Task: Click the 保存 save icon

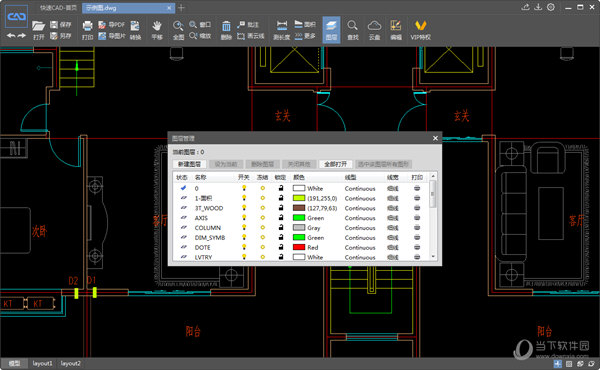Action: pos(60,25)
